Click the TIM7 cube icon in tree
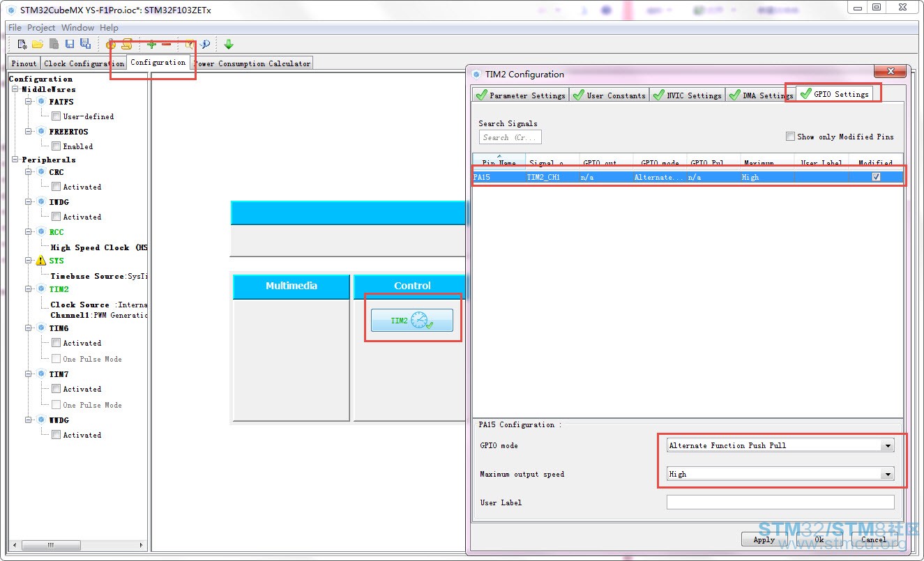Viewport: 924px width, 561px height. pos(41,374)
